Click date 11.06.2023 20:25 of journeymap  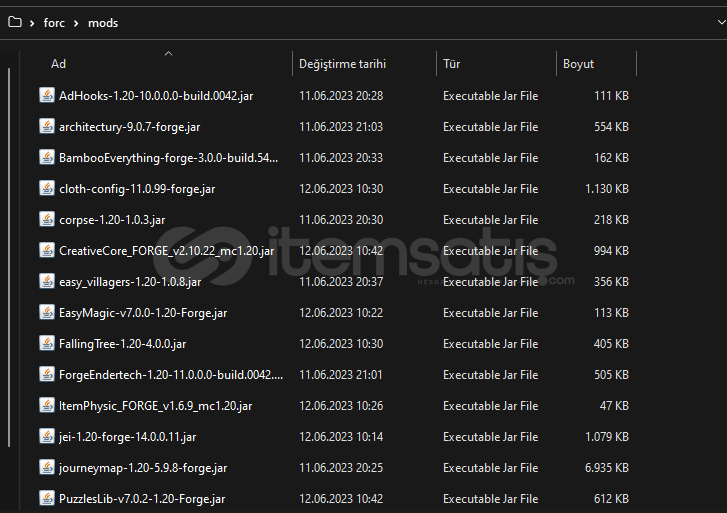pyautogui.click(x=341, y=468)
